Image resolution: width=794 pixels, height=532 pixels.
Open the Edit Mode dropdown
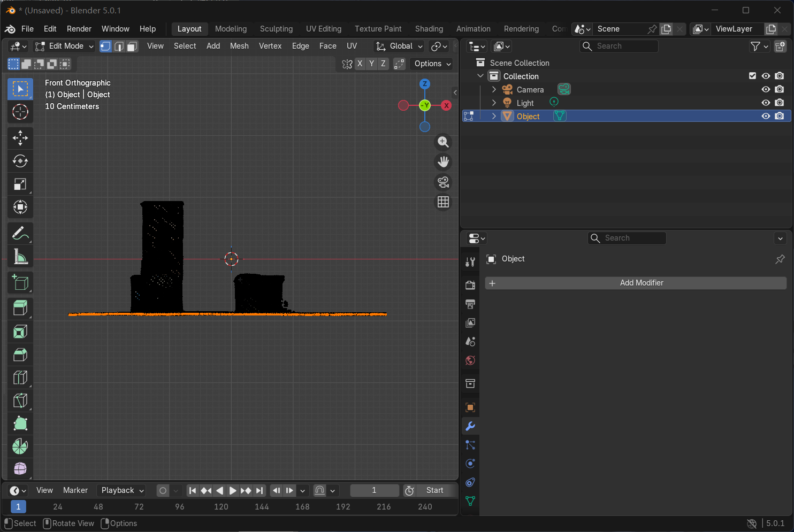coord(64,47)
